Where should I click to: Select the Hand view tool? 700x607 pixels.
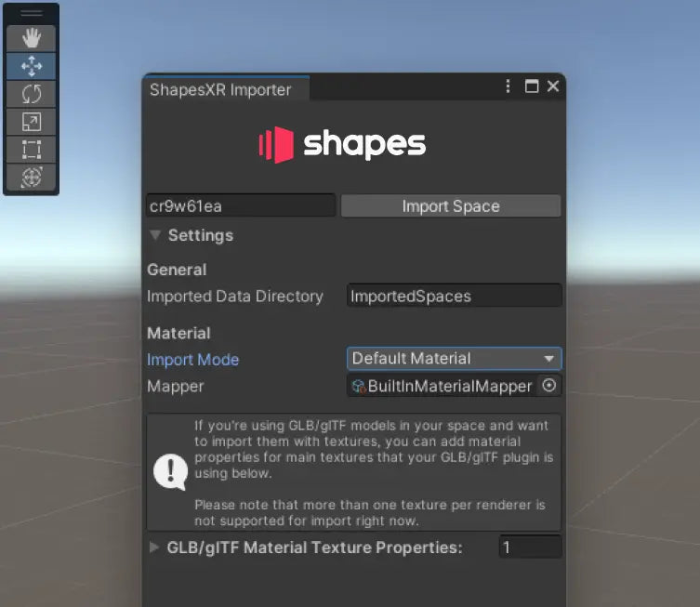[32, 38]
